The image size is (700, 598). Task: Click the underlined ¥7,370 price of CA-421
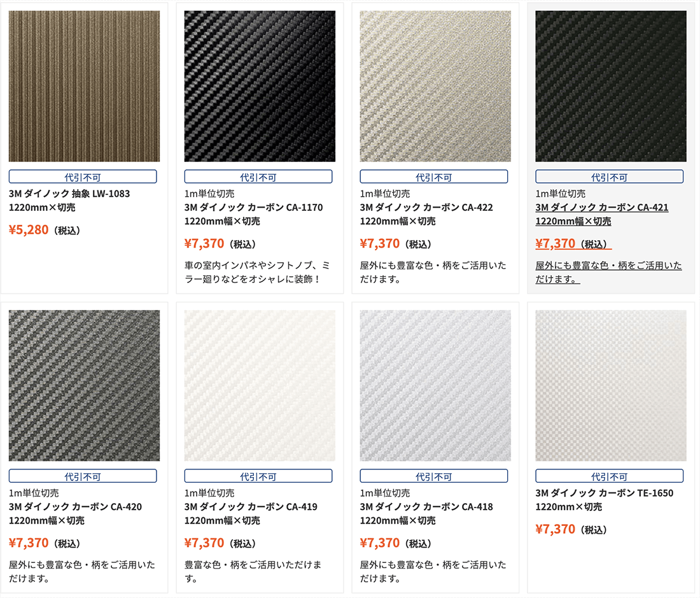(556, 244)
